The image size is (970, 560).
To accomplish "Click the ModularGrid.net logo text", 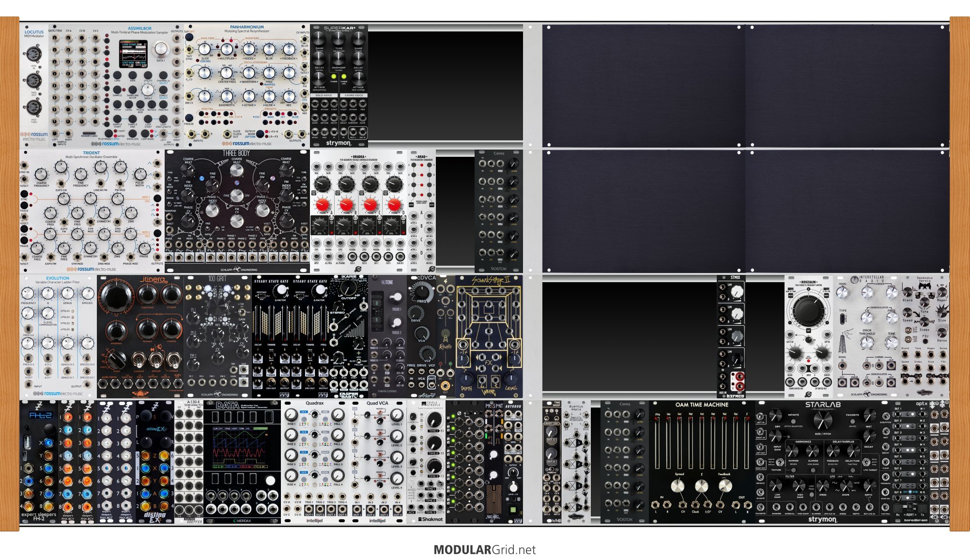I will tap(484, 550).
